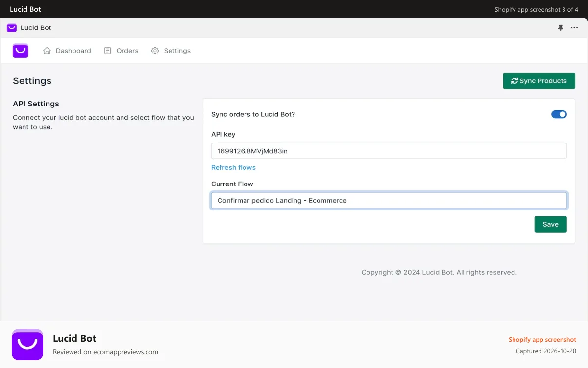
Task: Save the API settings
Action: 551,224
